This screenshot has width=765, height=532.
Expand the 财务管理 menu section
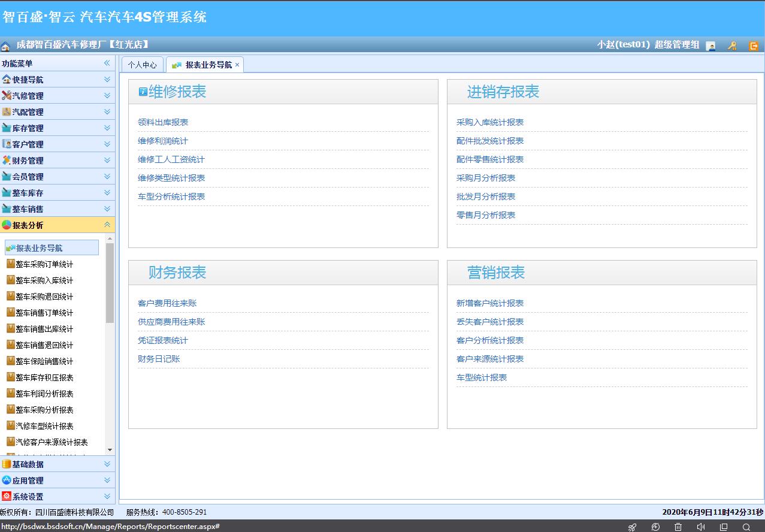pyautogui.click(x=107, y=160)
